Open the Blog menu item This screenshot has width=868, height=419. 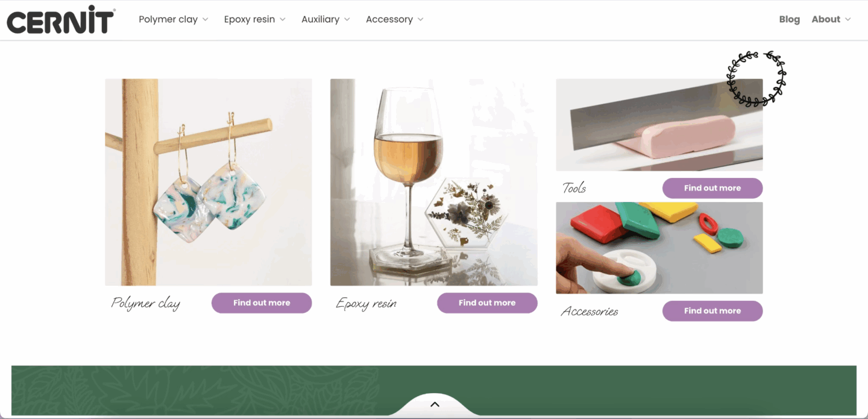pos(789,19)
